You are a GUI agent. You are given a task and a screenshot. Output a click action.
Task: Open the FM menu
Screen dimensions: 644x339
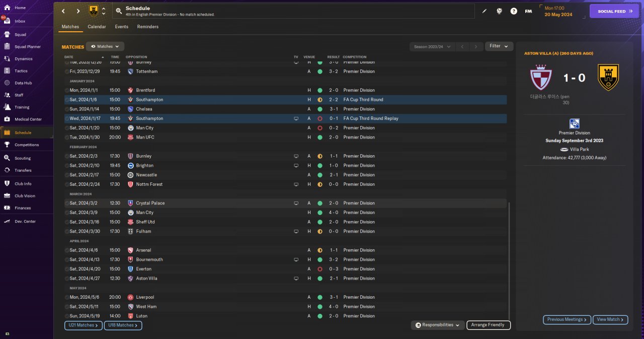(x=528, y=11)
